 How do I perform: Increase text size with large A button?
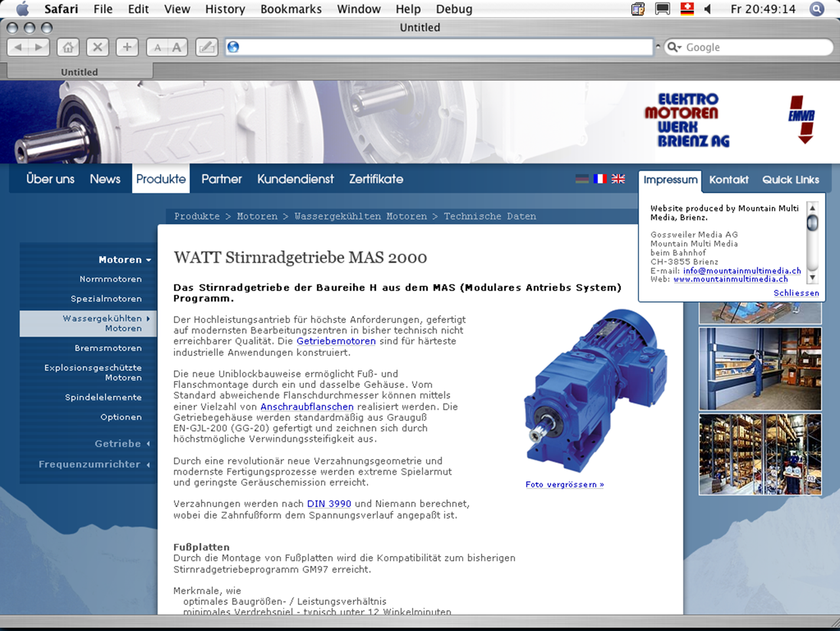(x=177, y=47)
